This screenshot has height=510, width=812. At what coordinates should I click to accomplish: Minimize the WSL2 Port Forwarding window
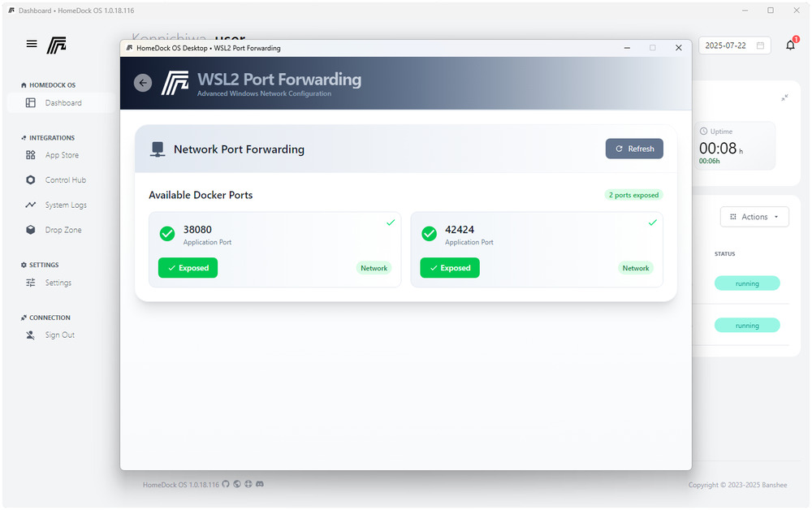coord(627,48)
